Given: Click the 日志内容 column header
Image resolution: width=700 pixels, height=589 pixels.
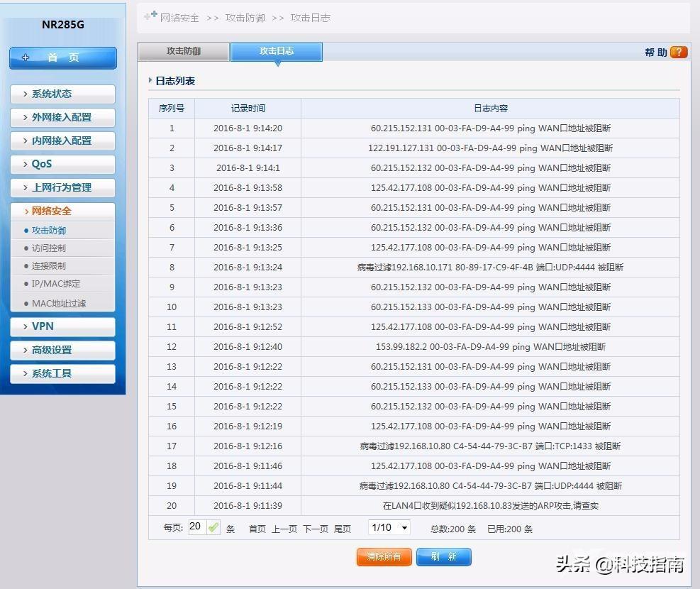Looking at the screenshot, I should (491, 109).
